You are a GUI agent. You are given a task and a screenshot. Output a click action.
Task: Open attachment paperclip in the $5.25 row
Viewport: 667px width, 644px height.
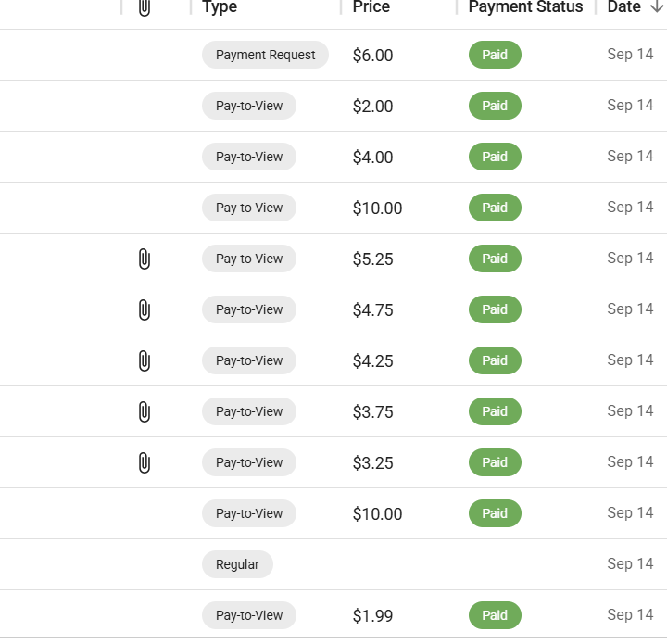145,259
